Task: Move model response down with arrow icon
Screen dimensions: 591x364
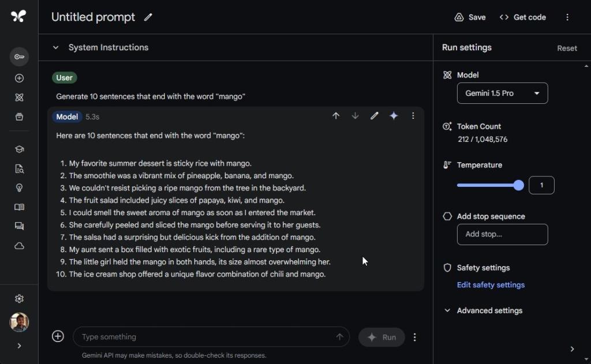Action: [x=355, y=116]
